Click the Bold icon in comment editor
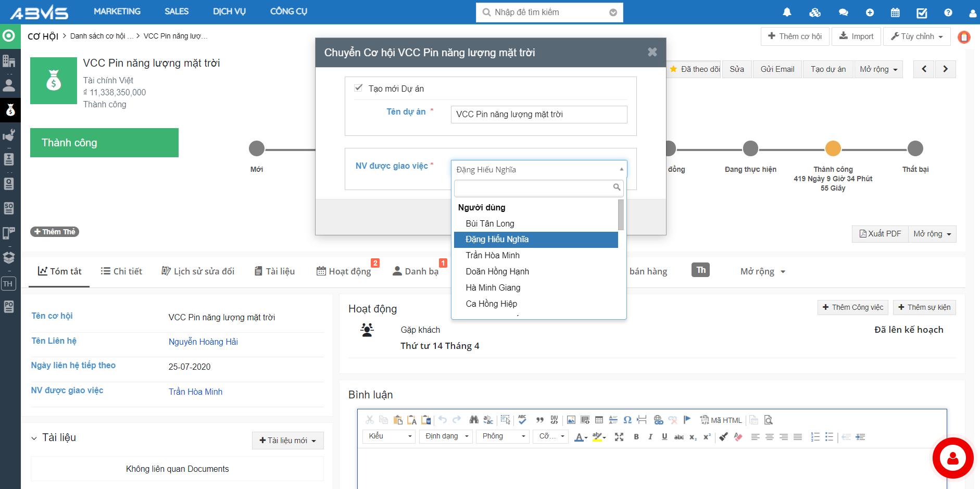The height and width of the screenshot is (489, 980). pyautogui.click(x=636, y=437)
